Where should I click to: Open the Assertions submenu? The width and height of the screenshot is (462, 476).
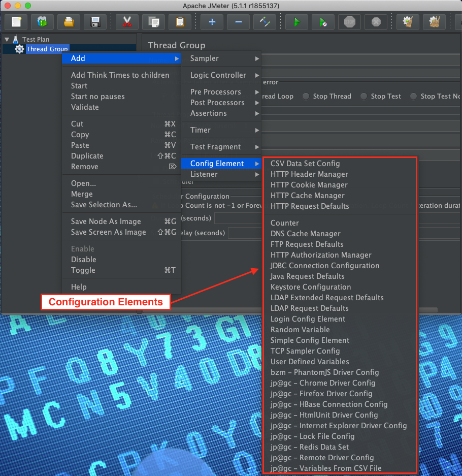(222, 113)
